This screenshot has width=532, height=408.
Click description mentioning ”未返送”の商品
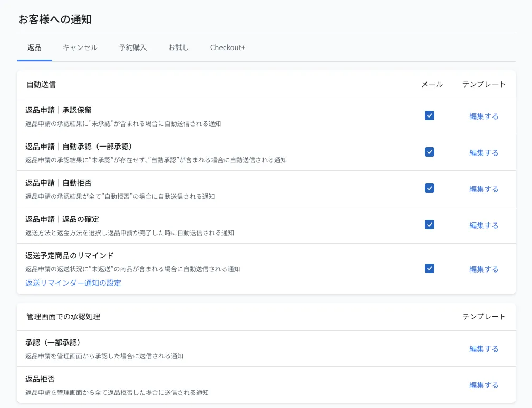[133, 269]
